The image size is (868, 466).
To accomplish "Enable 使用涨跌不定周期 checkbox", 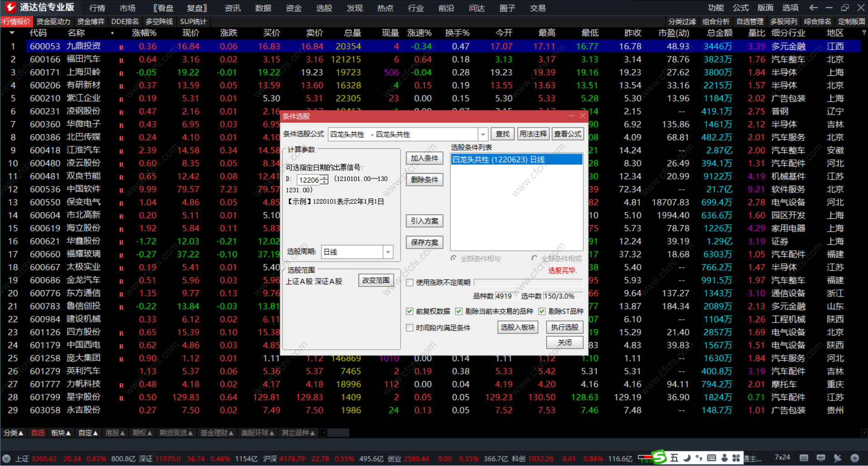I will 410,282.
